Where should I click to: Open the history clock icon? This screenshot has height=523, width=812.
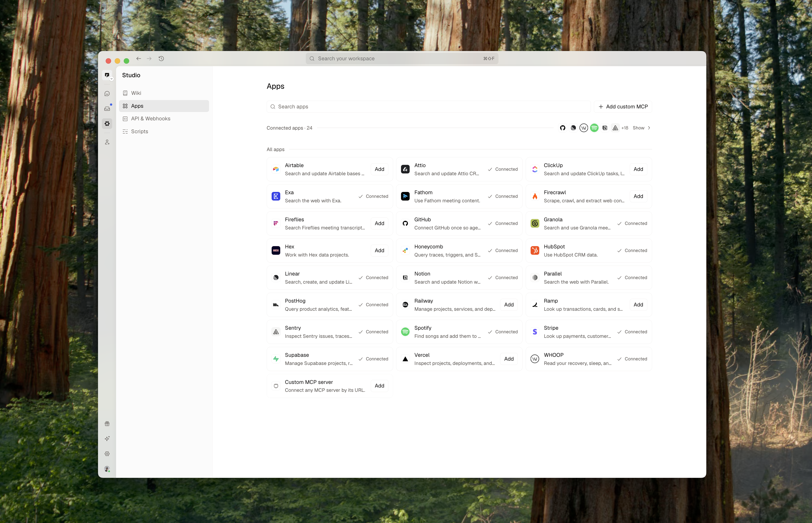tap(161, 59)
